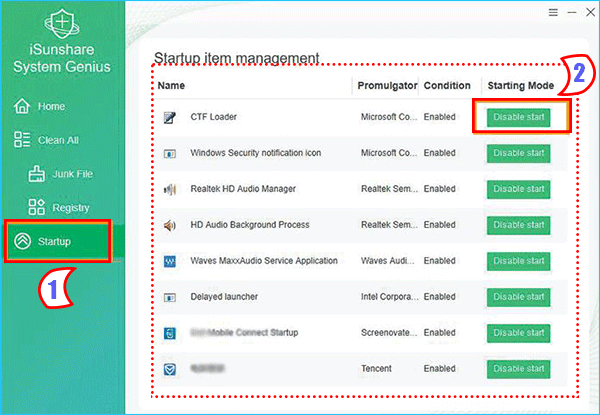Open the Home section

51,106
